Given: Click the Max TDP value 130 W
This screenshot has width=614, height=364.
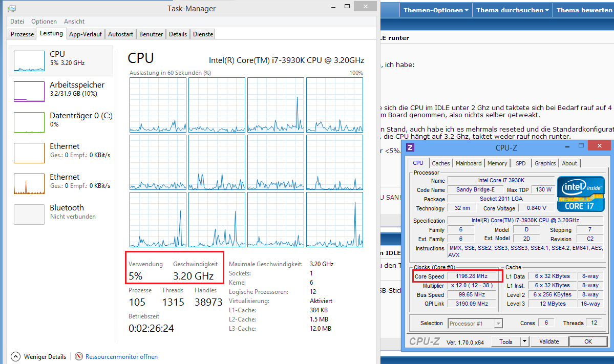Looking at the screenshot, I should click(x=543, y=189).
